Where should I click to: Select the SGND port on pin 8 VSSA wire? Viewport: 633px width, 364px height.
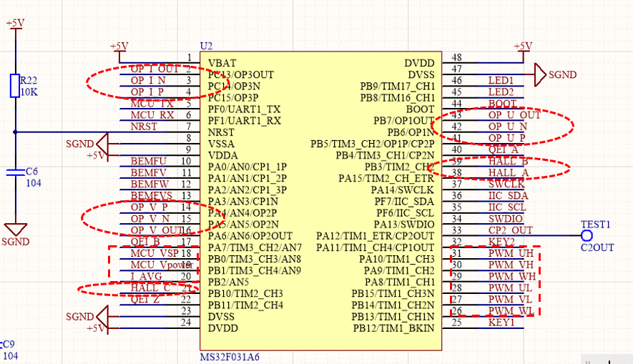103,144
